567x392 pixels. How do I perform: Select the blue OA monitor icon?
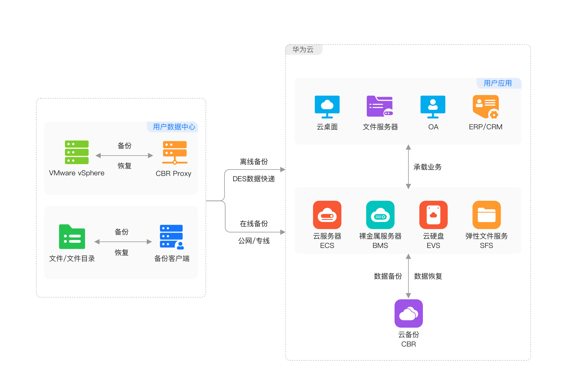[x=433, y=107]
